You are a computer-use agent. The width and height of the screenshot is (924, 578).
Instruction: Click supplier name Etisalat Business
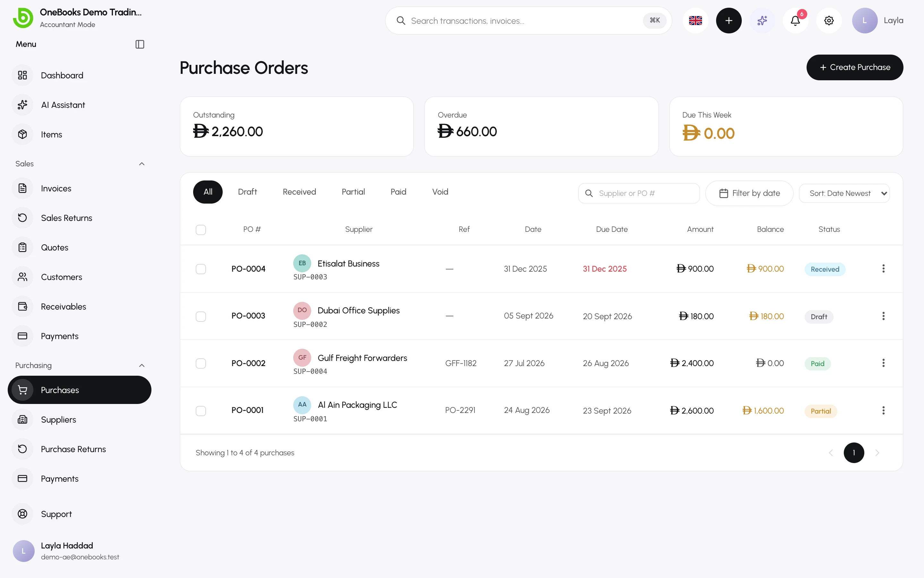click(x=348, y=264)
